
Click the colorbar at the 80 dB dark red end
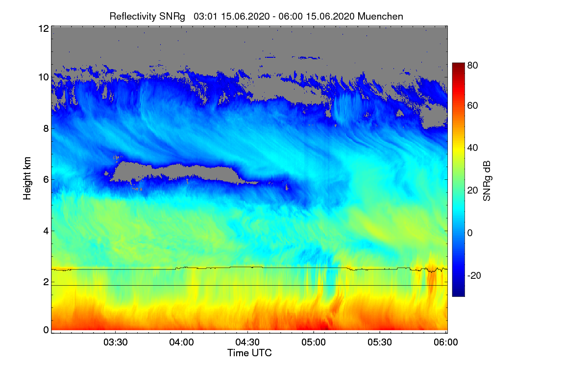(458, 66)
